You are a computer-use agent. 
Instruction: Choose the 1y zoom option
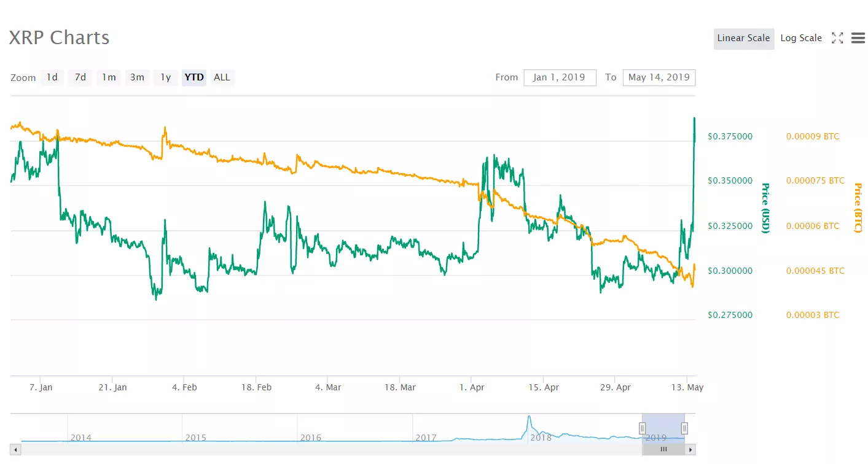[165, 77]
